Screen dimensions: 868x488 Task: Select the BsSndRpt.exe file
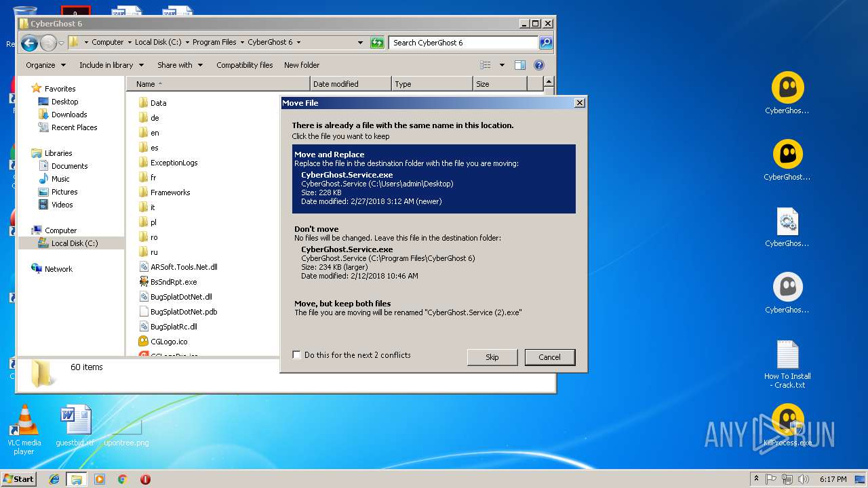tap(167, 282)
